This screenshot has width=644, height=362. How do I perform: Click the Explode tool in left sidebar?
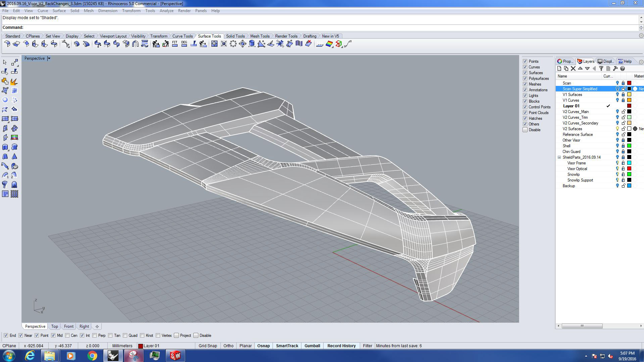(x=14, y=82)
